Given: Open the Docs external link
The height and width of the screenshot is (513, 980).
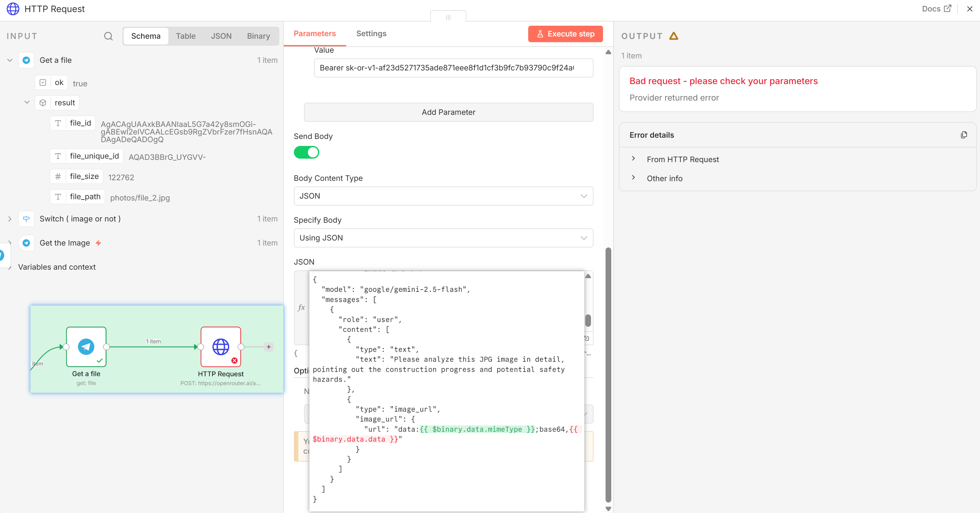Looking at the screenshot, I should (x=936, y=9).
